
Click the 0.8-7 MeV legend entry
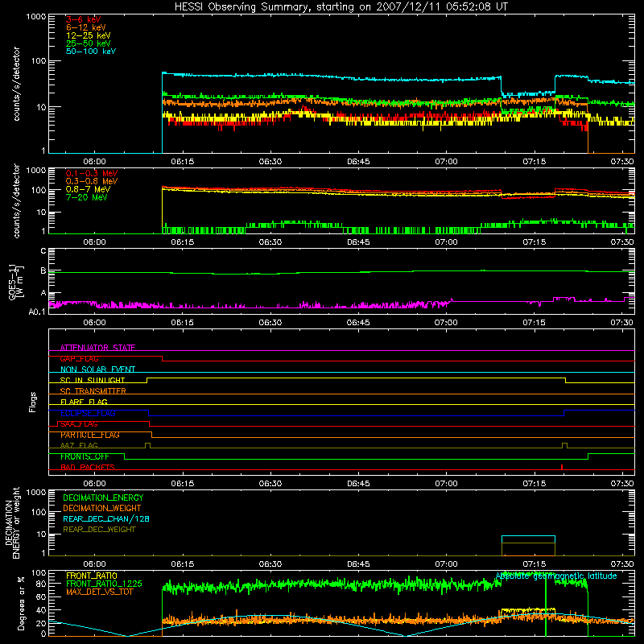coord(88,189)
